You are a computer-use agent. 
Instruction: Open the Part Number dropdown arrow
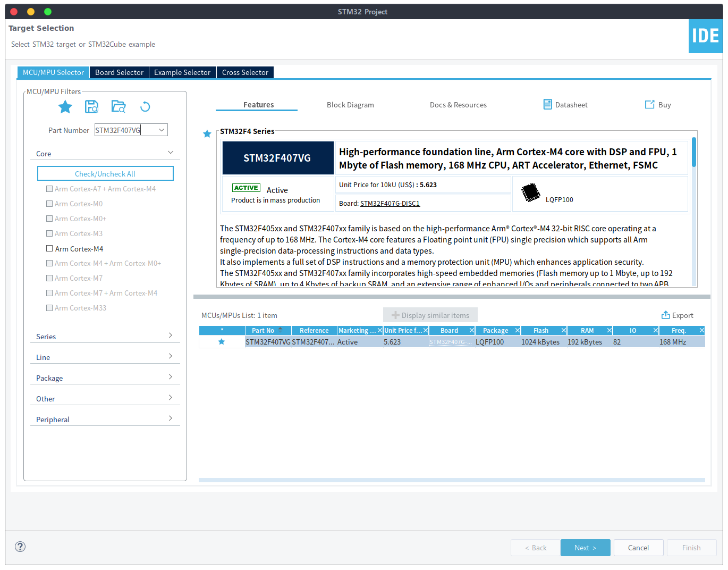point(162,130)
